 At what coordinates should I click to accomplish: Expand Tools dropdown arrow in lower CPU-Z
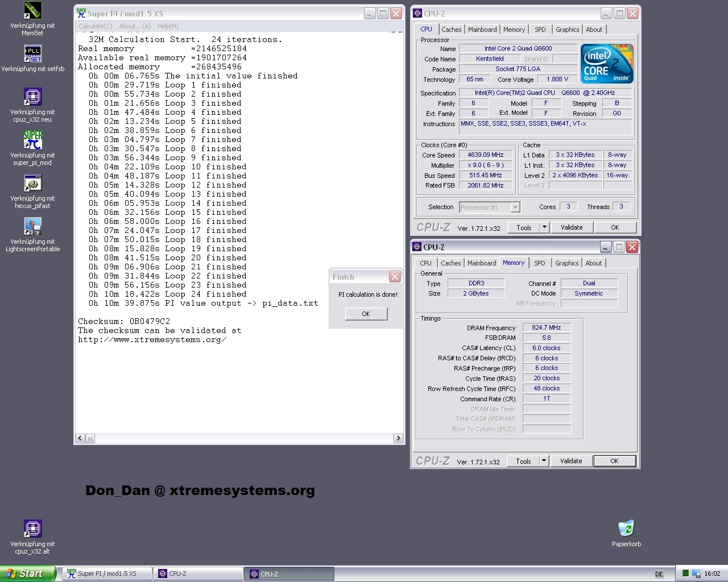pos(544,461)
